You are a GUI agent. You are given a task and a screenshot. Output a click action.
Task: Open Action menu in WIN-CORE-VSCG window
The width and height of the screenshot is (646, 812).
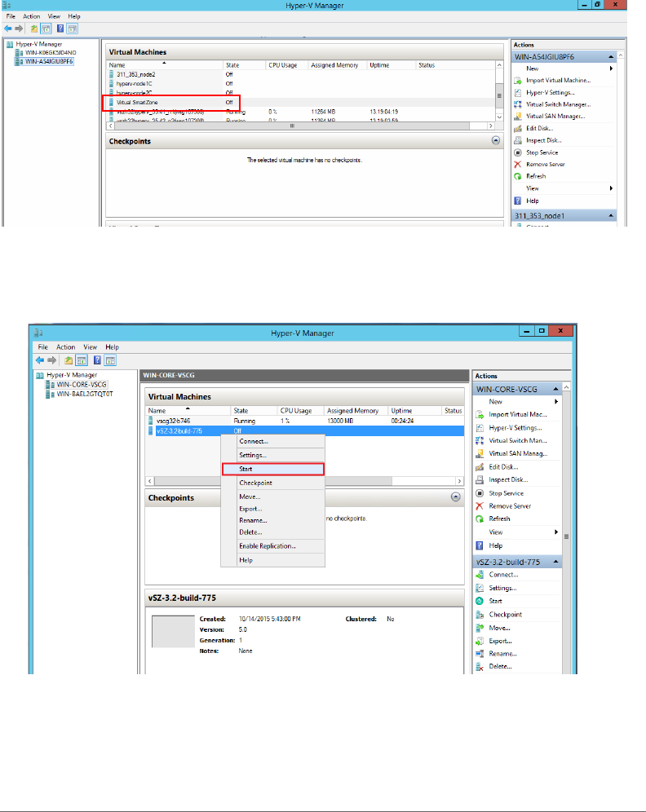point(66,347)
